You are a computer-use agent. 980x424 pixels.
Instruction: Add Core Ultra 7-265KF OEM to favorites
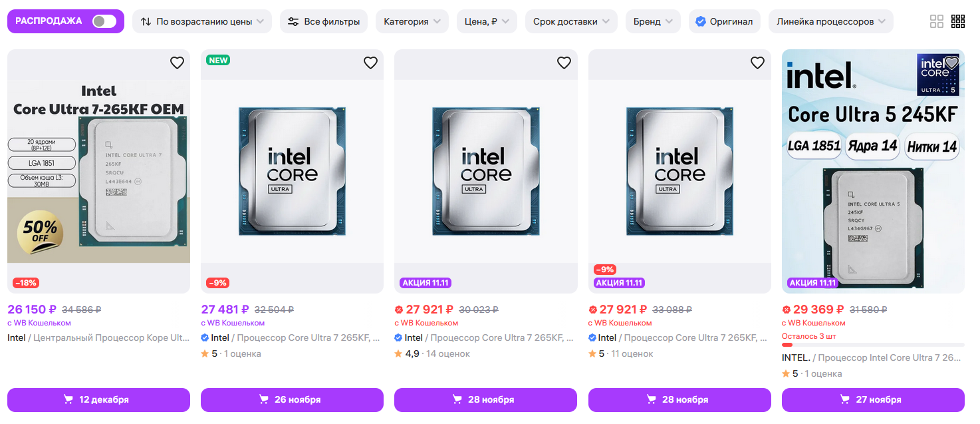tap(177, 63)
